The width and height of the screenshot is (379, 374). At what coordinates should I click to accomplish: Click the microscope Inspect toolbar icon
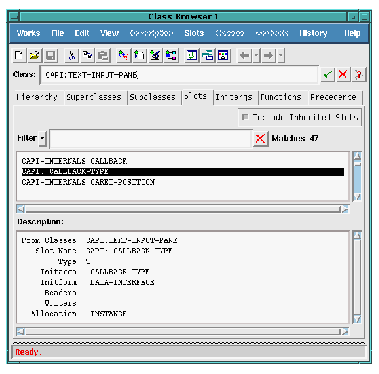[155, 55]
